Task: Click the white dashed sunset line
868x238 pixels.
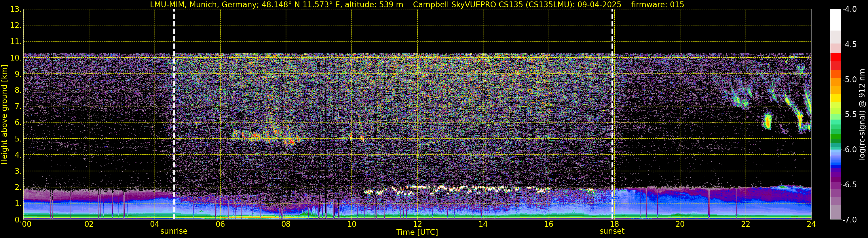Action: [x=612, y=115]
